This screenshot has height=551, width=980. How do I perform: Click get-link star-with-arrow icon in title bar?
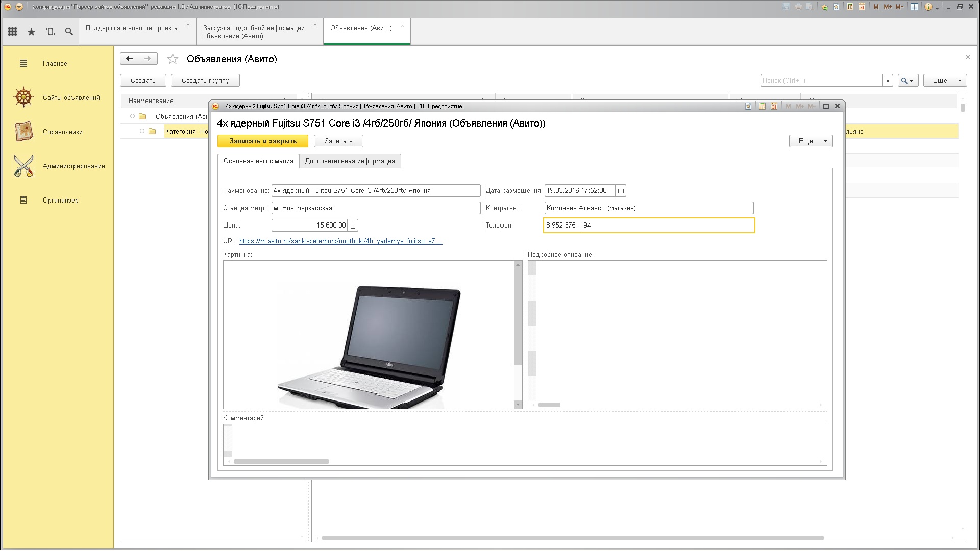[824, 7]
